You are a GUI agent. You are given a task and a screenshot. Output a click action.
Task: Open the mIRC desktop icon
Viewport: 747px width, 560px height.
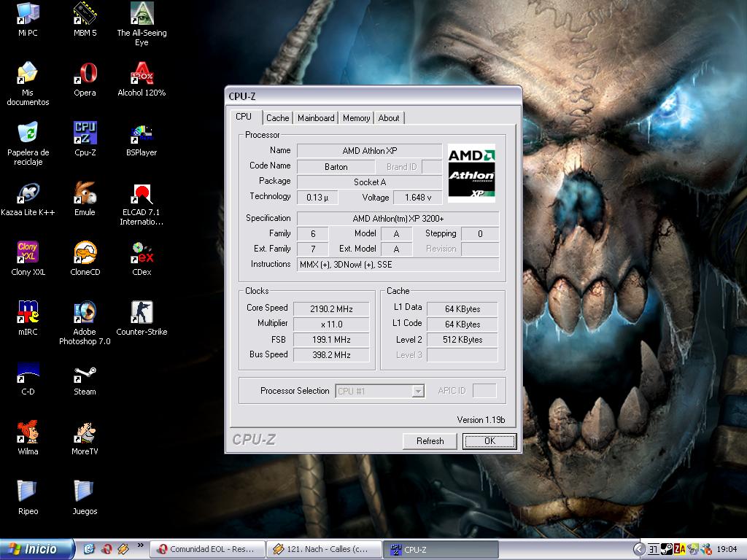(x=28, y=313)
